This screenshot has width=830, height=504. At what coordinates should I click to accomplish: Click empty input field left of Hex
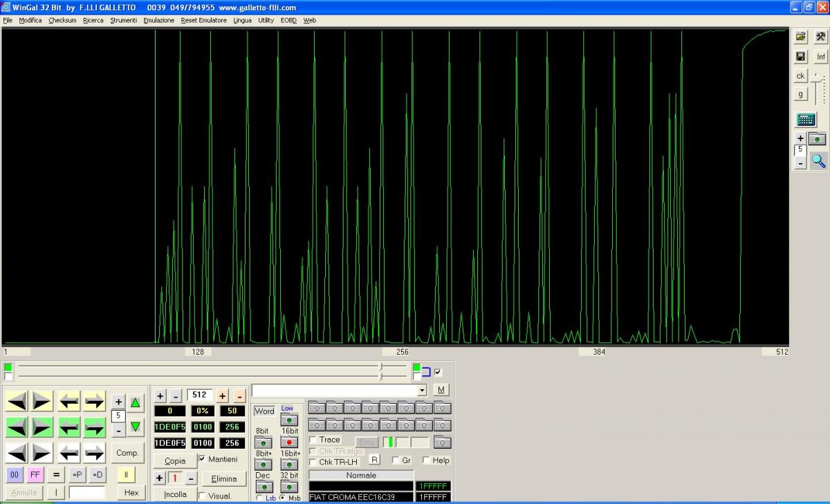pos(86,493)
